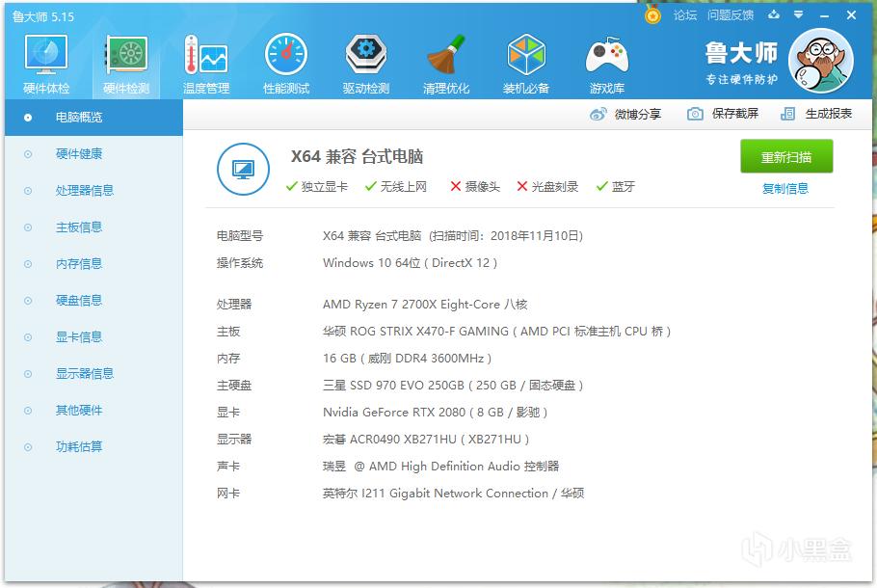
Task: Click 保存截屏 camera screenshot icon
Action: 695,114
